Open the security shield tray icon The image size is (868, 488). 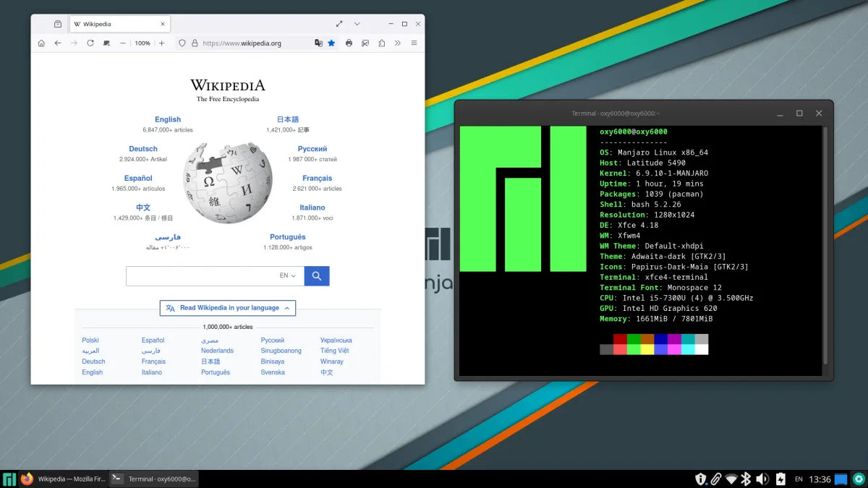[x=700, y=479]
